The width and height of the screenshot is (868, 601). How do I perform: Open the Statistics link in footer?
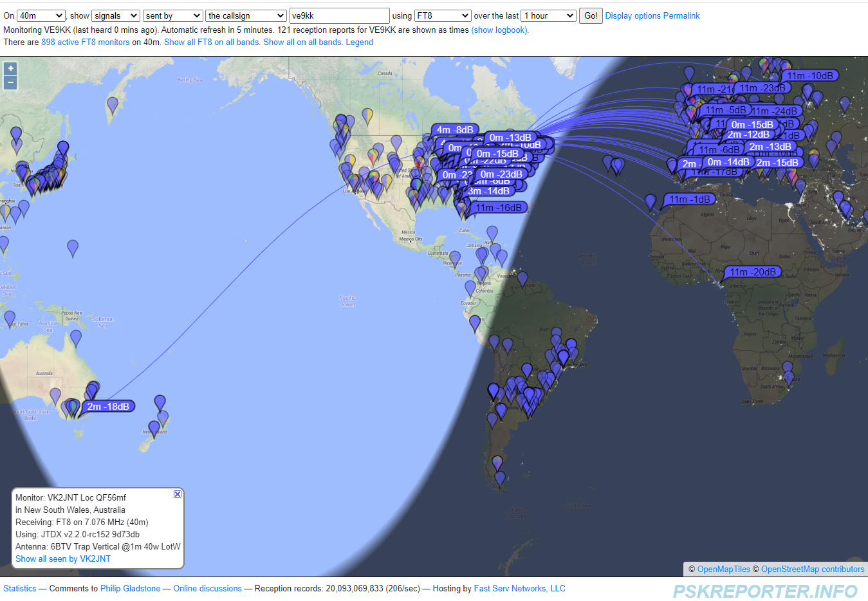point(20,588)
